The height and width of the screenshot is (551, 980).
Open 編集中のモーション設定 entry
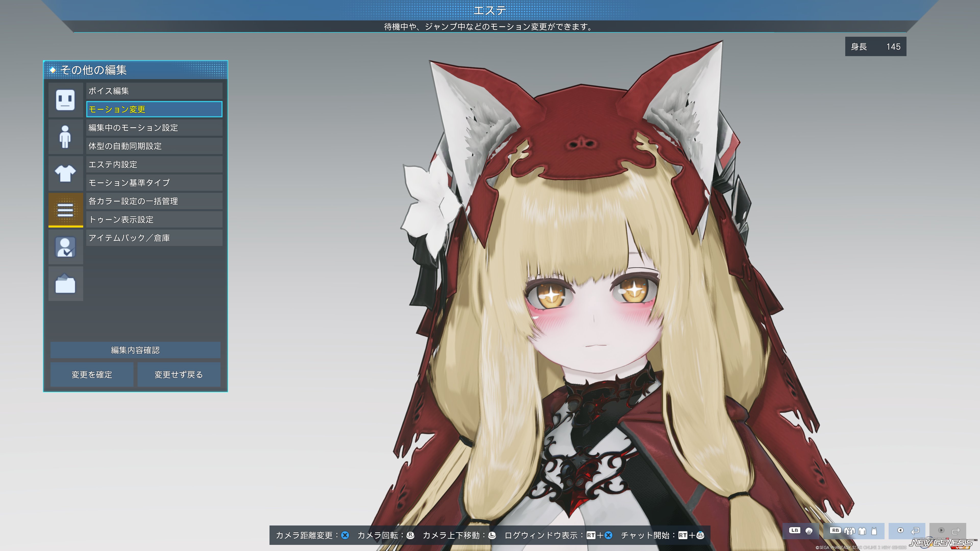pyautogui.click(x=154, y=128)
